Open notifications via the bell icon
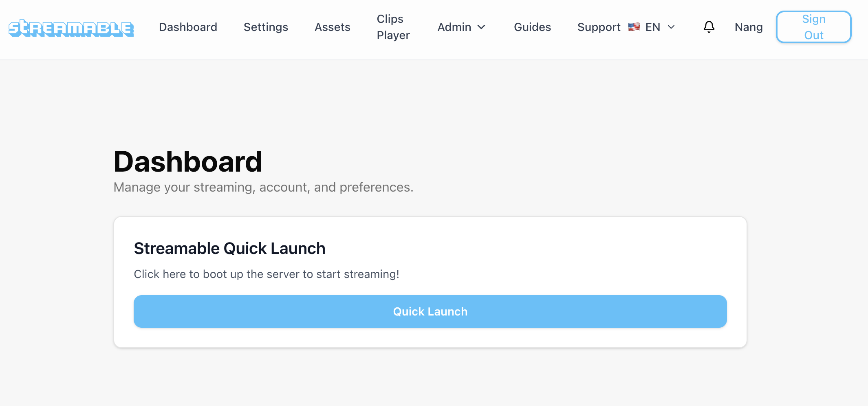 point(709,27)
